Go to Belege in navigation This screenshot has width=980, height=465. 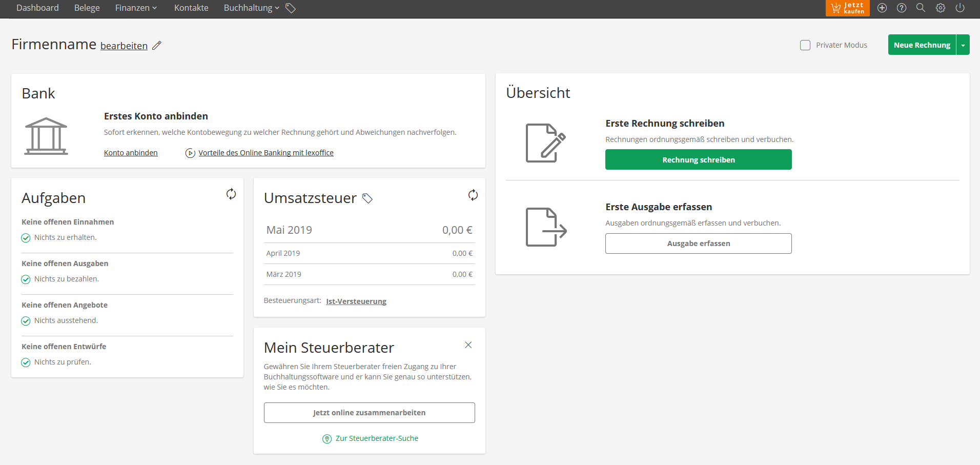coord(87,8)
